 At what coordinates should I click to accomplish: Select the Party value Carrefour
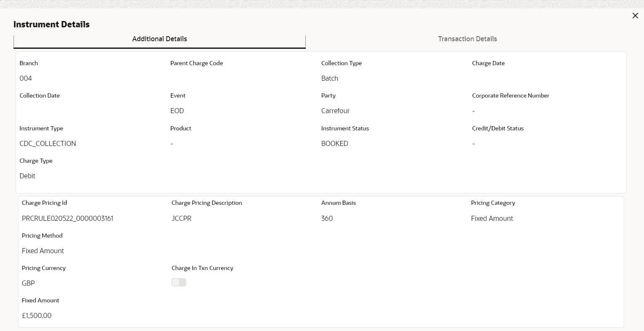point(335,111)
